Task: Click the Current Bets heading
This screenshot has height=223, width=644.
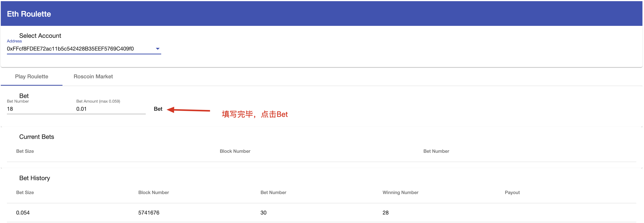Action: click(x=37, y=137)
